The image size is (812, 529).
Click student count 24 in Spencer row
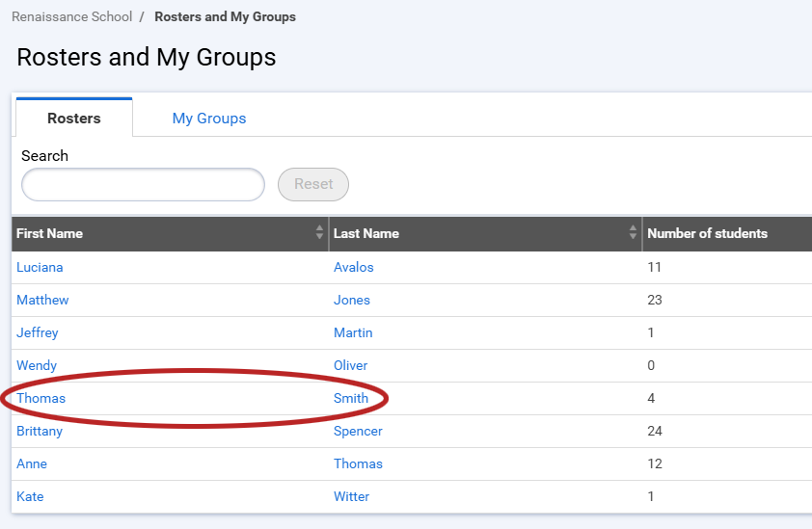655,431
